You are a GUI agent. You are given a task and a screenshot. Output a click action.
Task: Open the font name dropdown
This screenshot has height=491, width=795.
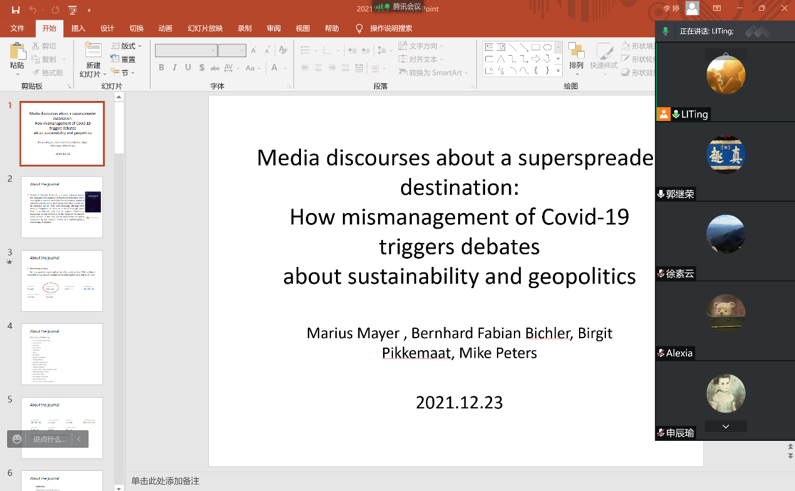(x=213, y=50)
